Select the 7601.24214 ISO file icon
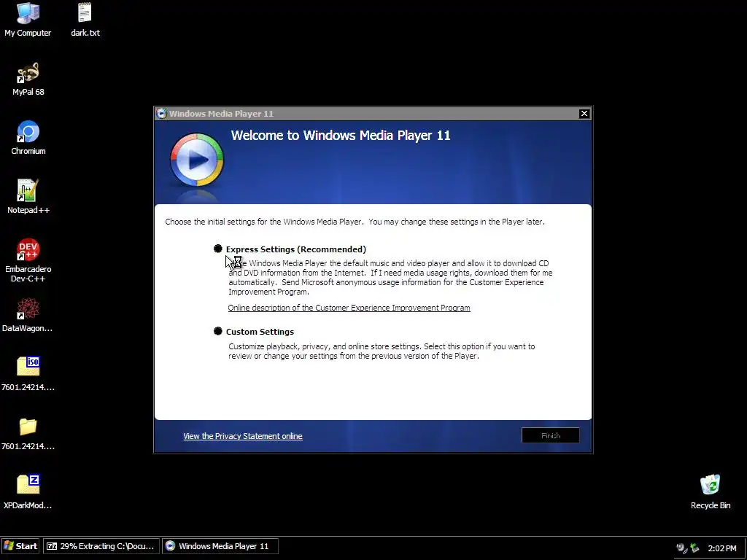The width and height of the screenshot is (747, 560). click(28, 367)
